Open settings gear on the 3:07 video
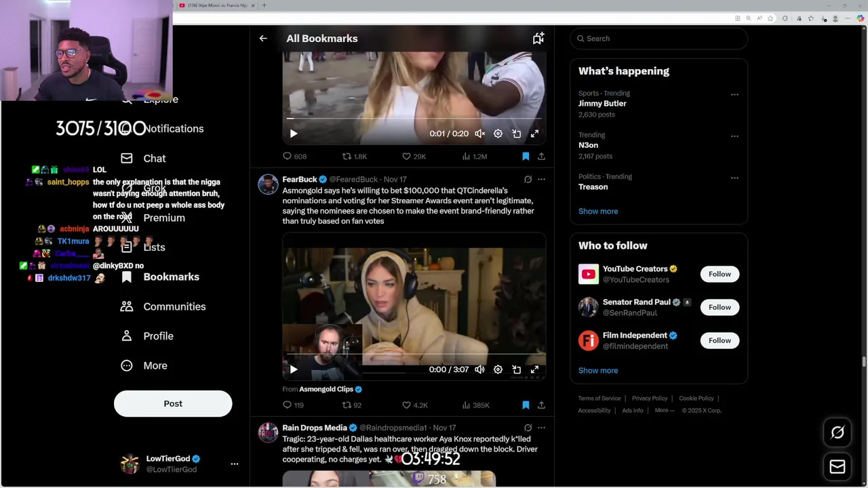Screen dimensions: 868x488 point(498,370)
